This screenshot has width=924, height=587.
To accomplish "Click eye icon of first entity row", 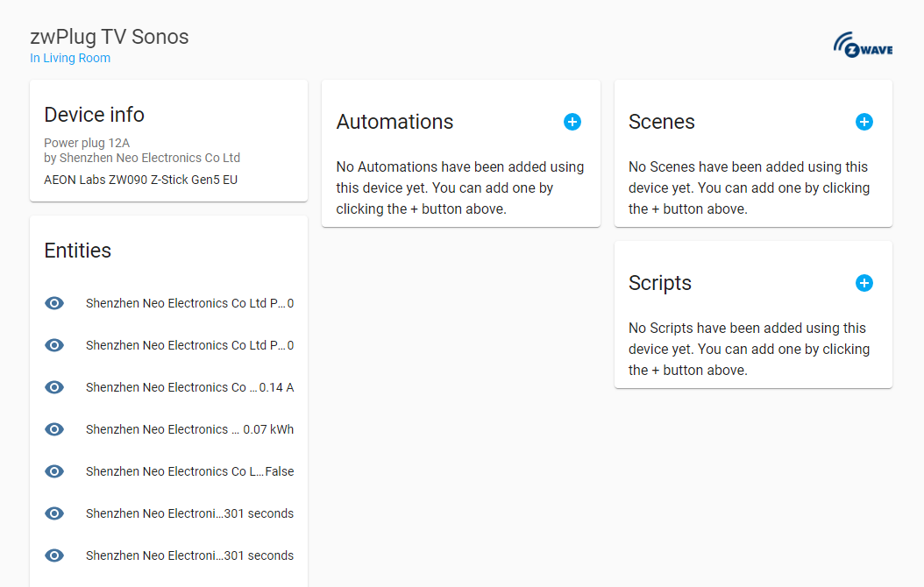I will (54, 303).
